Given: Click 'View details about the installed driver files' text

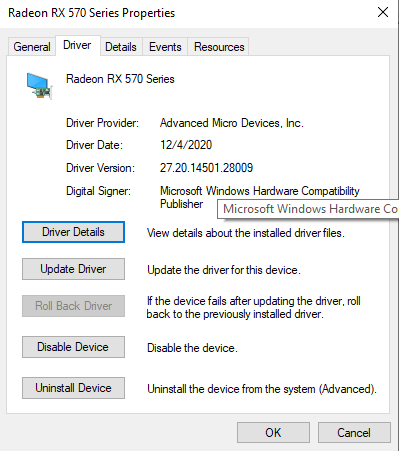Looking at the screenshot, I should [246, 233].
